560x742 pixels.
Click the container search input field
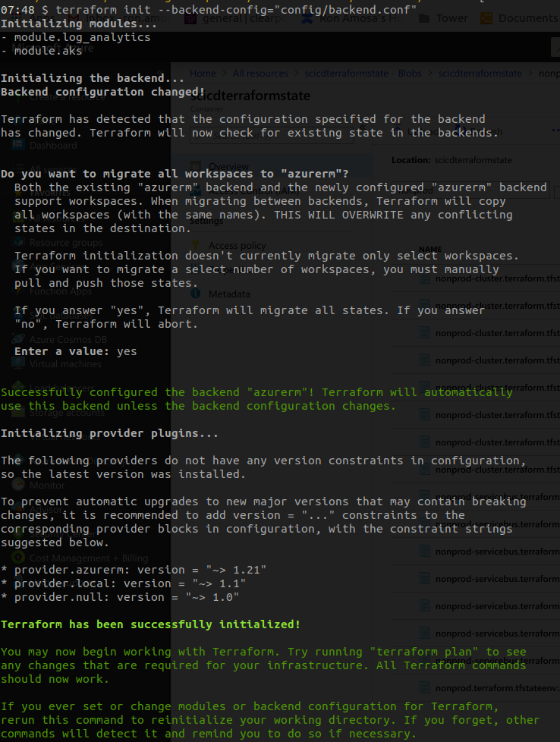(272, 135)
